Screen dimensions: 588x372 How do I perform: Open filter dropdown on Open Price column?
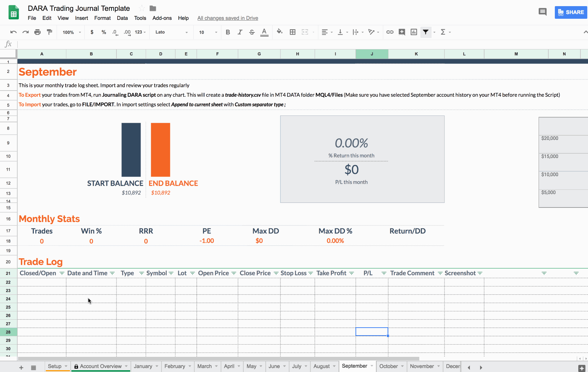(x=234, y=273)
